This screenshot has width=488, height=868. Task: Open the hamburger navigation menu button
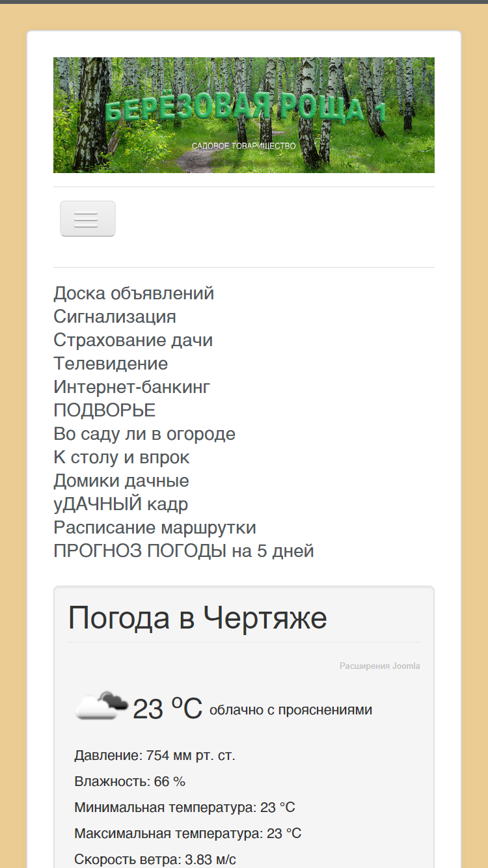[88, 219]
